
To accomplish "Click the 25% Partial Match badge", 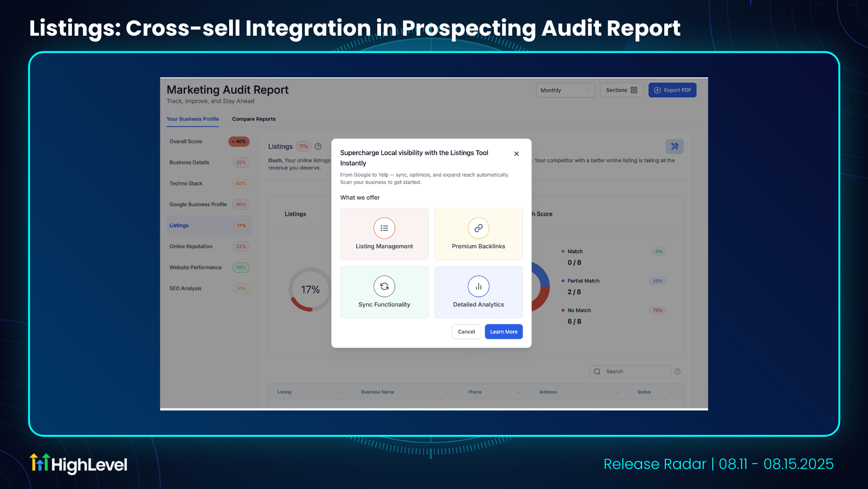I will pos(658,281).
